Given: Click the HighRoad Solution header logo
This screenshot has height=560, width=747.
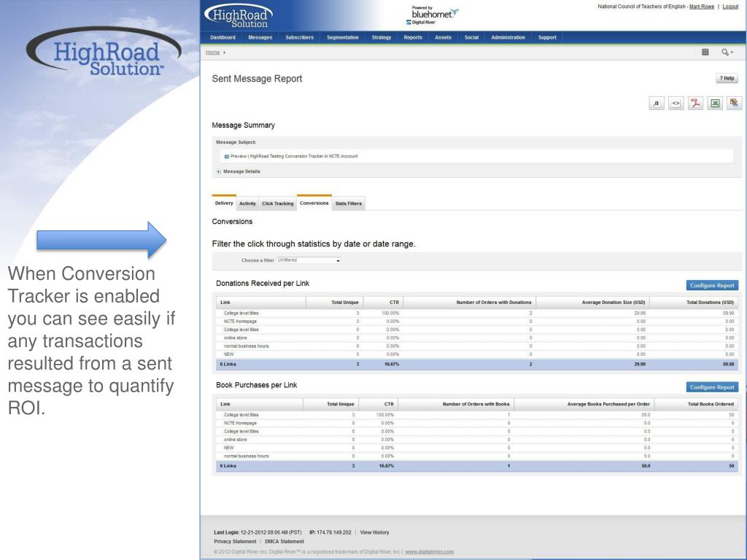Looking at the screenshot, I should coord(239,16).
